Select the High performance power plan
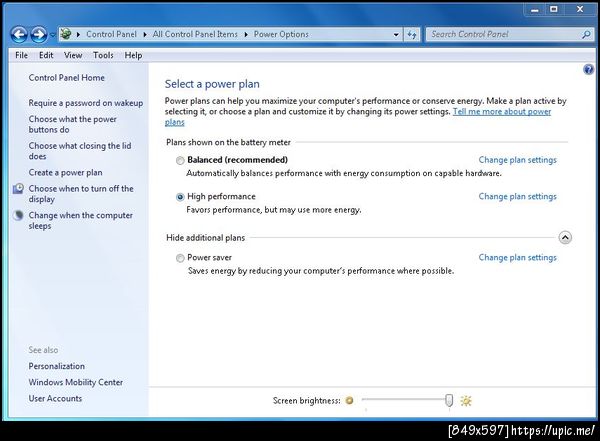This screenshot has height=441, width=600. pyautogui.click(x=180, y=197)
